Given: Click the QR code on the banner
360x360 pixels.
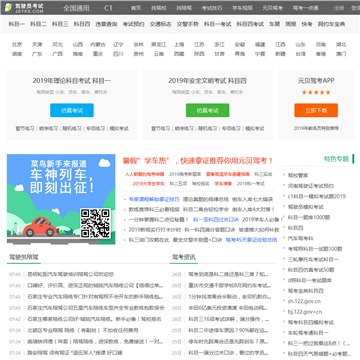Looking at the screenshot, I should pyautogui.click(x=96, y=223).
